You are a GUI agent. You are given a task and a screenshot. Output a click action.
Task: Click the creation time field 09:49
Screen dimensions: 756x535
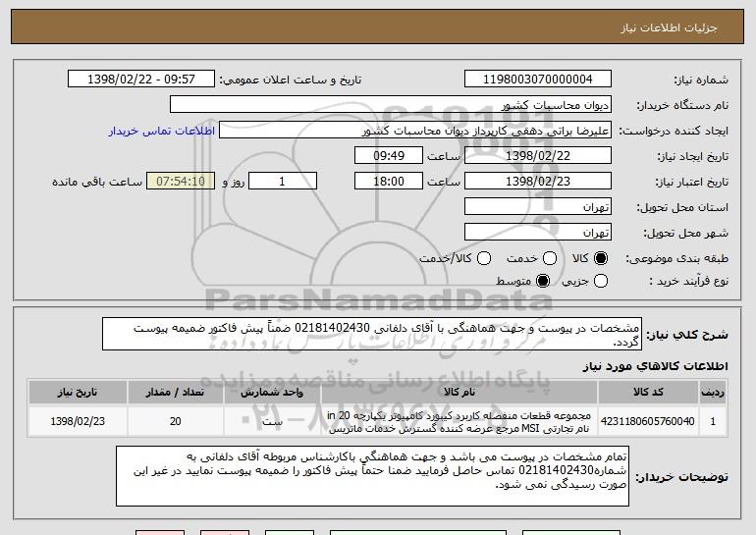point(389,156)
